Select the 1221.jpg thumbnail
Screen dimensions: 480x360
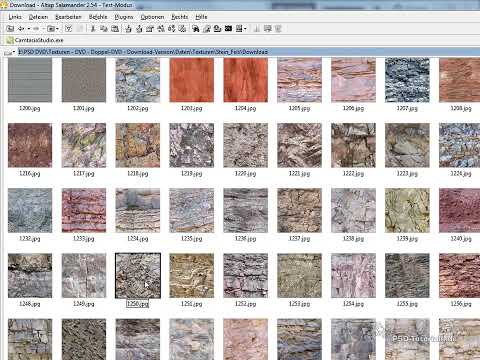click(299, 145)
